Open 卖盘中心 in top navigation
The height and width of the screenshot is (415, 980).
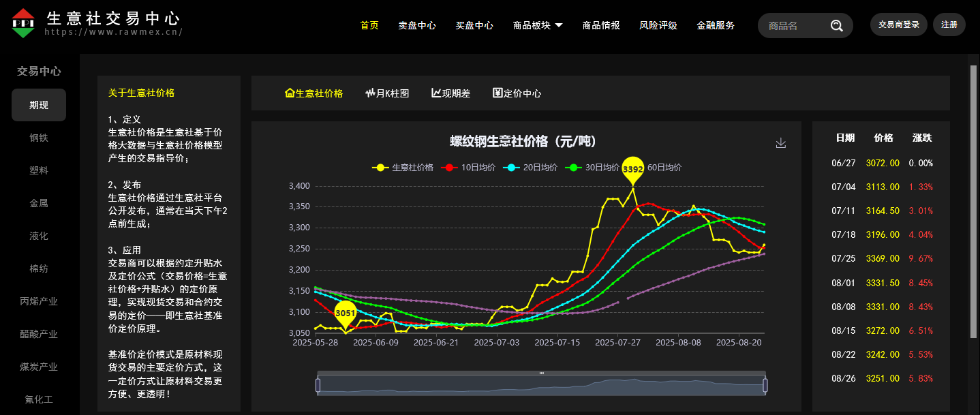coord(417,26)
